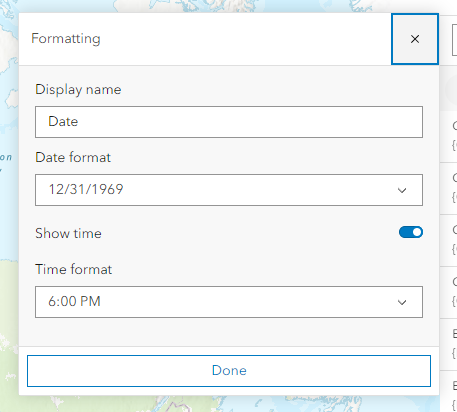Screen dimensions: 457x412
Task: Click the Display name input field
Action: click(229, 122)
